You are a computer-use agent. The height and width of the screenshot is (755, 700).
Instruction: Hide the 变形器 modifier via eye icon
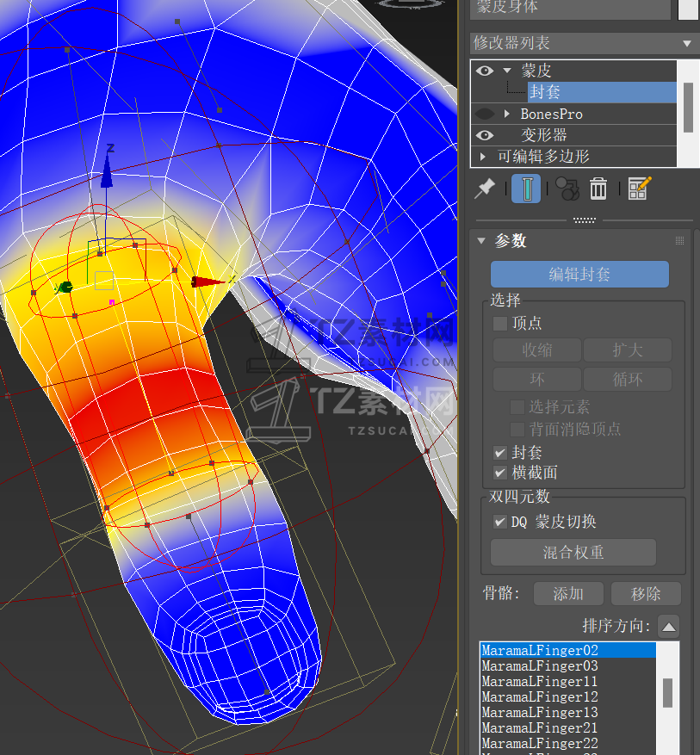(484, 135)
